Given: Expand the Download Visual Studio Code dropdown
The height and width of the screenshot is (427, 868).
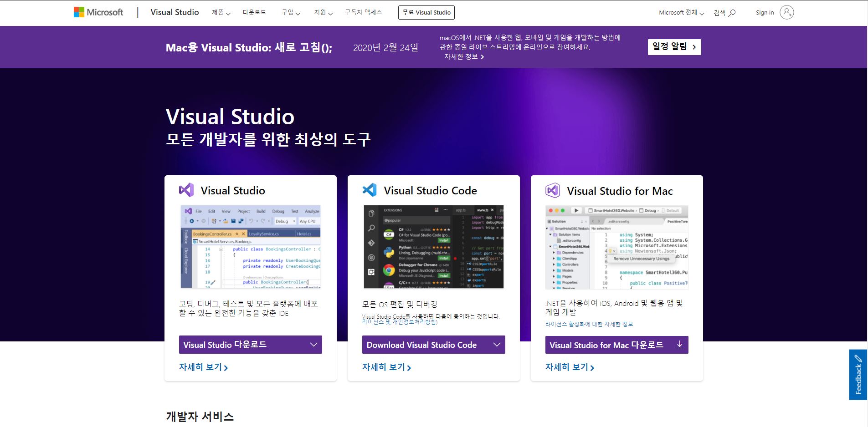Looking at the screenshot, I should point(434,345).
